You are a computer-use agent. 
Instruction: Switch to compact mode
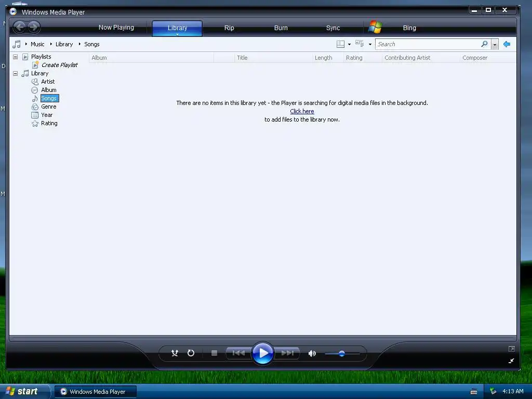[511, 361]
